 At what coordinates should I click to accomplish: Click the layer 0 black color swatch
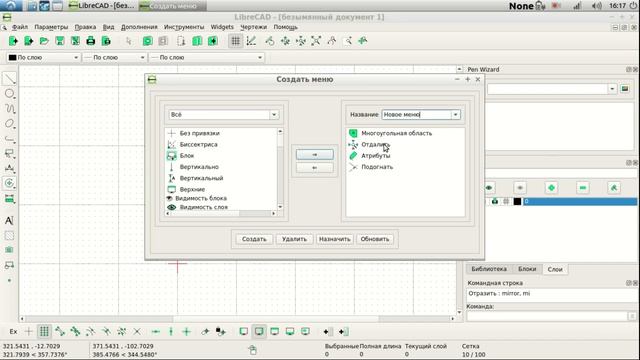coord(517,201)
